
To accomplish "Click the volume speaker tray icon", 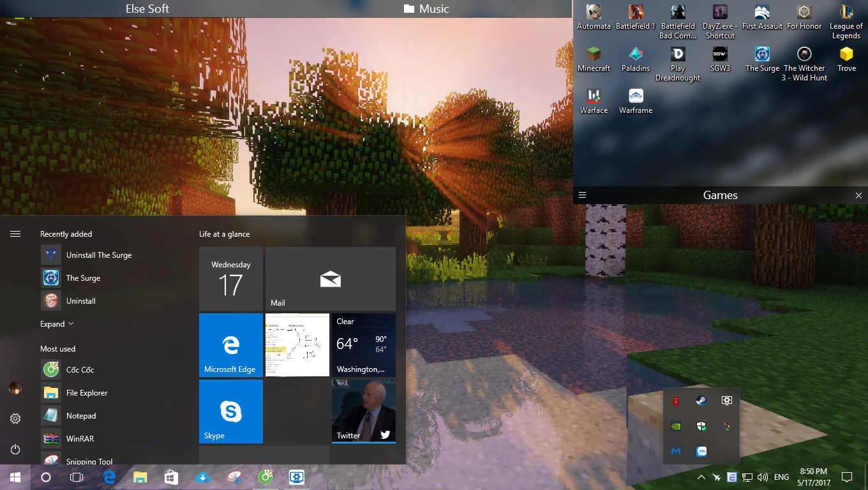I will pyautogui.click(x=762, y=477).
